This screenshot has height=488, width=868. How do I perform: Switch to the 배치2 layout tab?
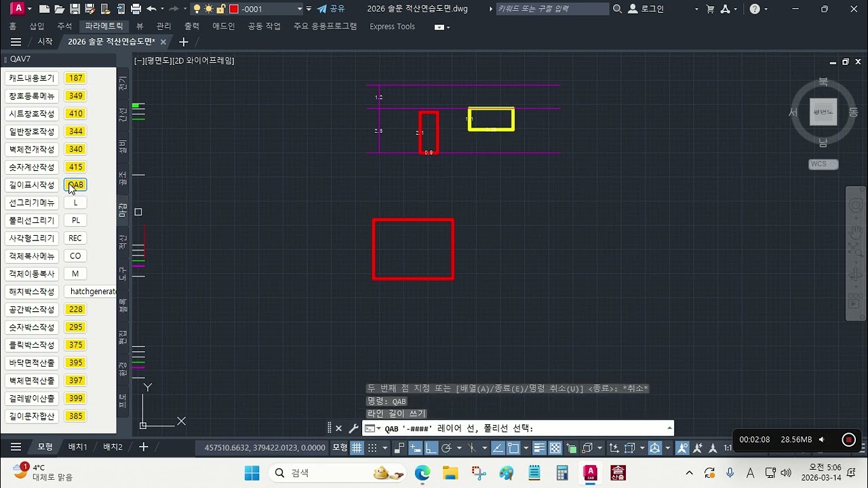[113, 447]
